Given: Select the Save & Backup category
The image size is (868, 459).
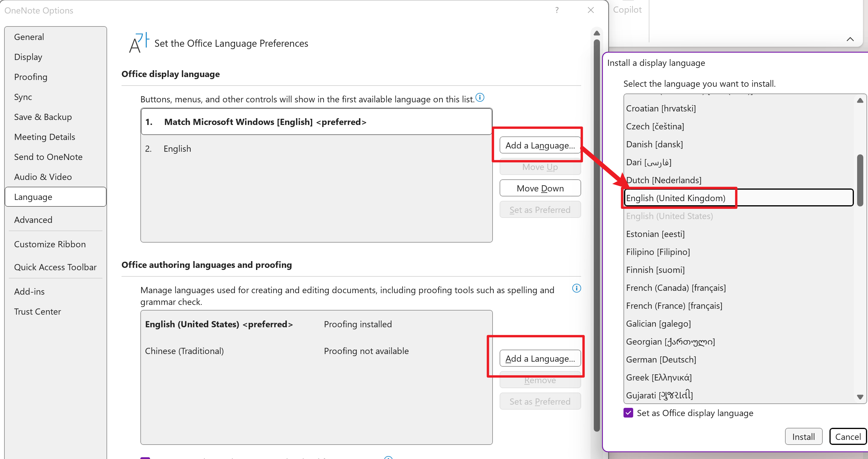Looking at the screenshot, I should pyautogui.click(x=56, y=117).
